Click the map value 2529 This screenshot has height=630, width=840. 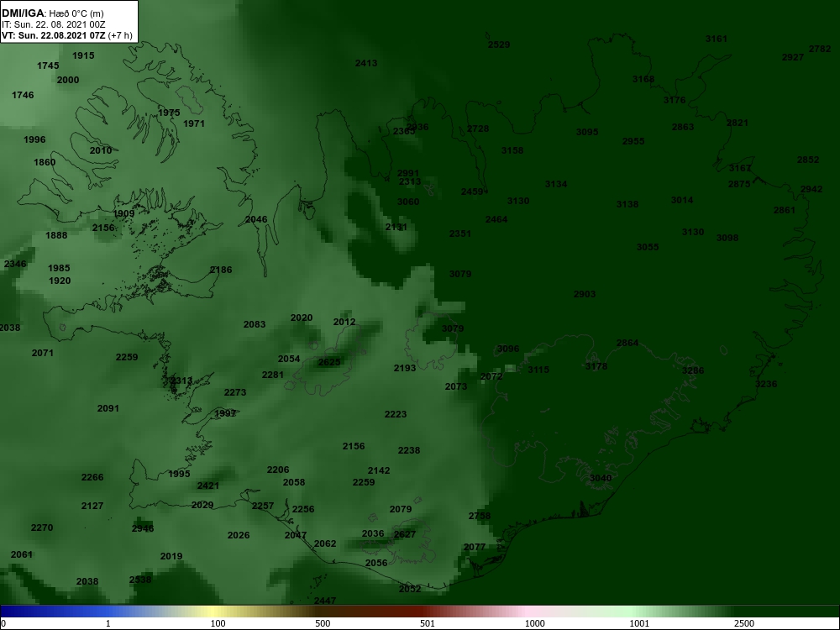click(x=499, y=45)
